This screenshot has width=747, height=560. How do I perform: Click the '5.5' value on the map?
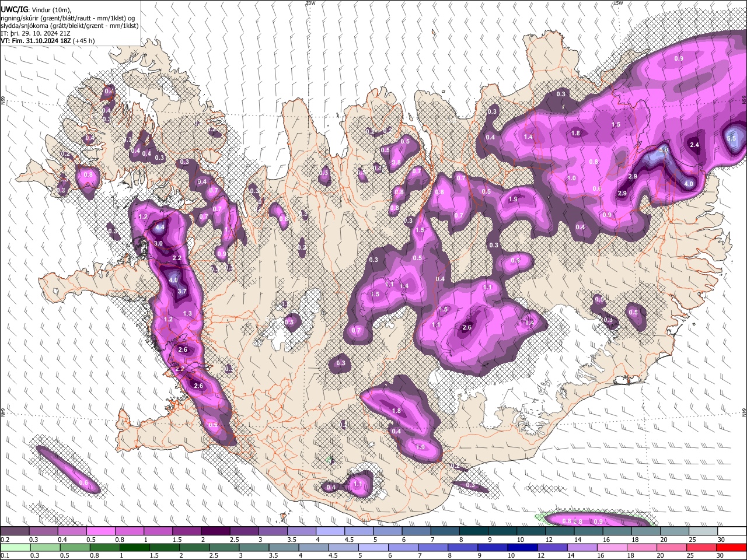click(732, 138)
